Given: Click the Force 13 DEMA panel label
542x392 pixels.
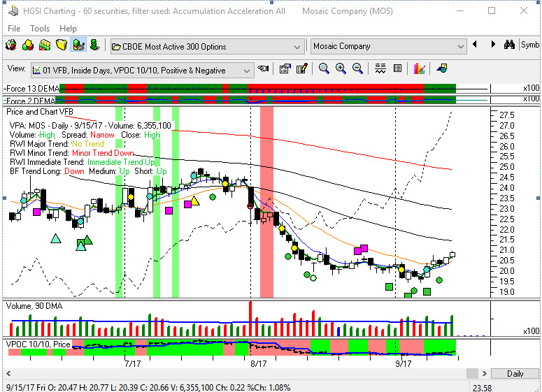Looking at the screenshot, I should [31, 89].
